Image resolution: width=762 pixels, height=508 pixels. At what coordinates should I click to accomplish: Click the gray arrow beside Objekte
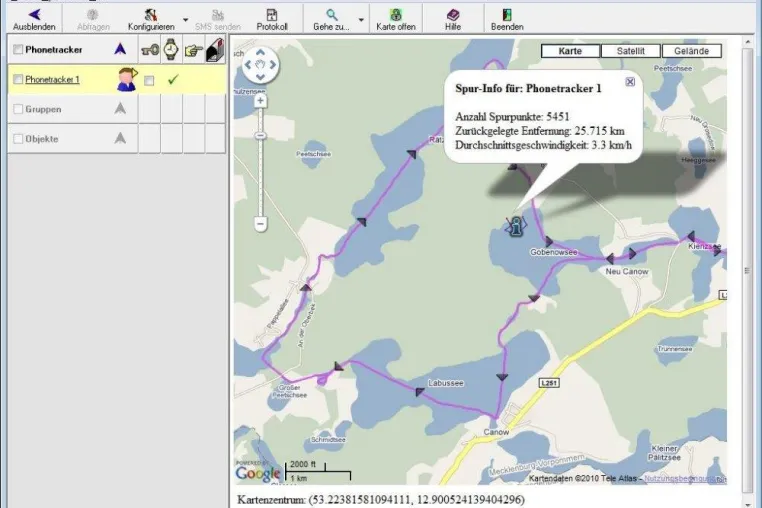pyautogui.click(x=120, y=138)
